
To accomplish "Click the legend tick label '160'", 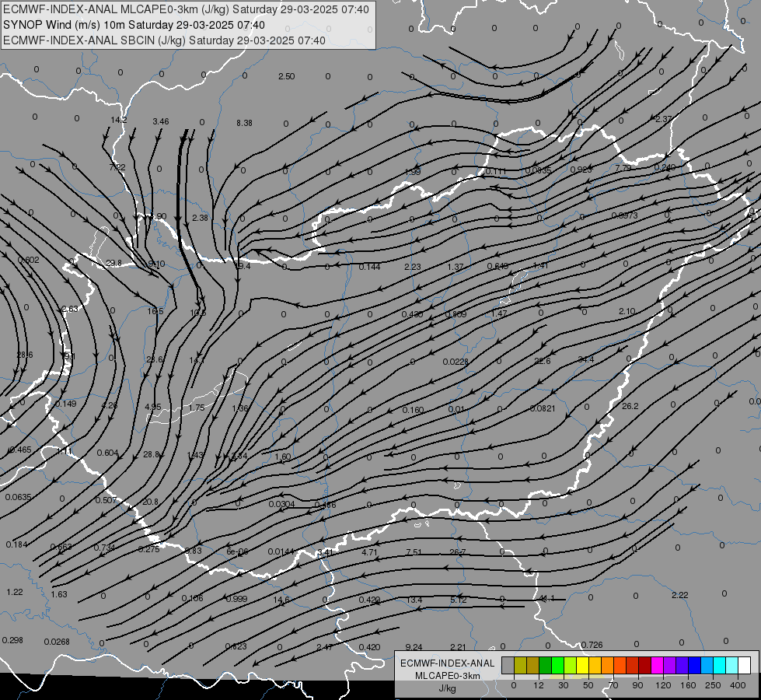I will (x=688, y=685).
